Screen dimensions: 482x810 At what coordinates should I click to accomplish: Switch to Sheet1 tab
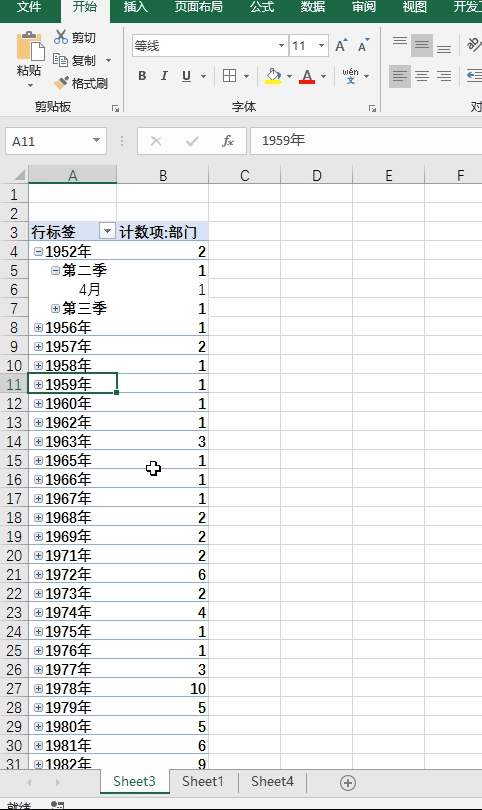(203, 782)
